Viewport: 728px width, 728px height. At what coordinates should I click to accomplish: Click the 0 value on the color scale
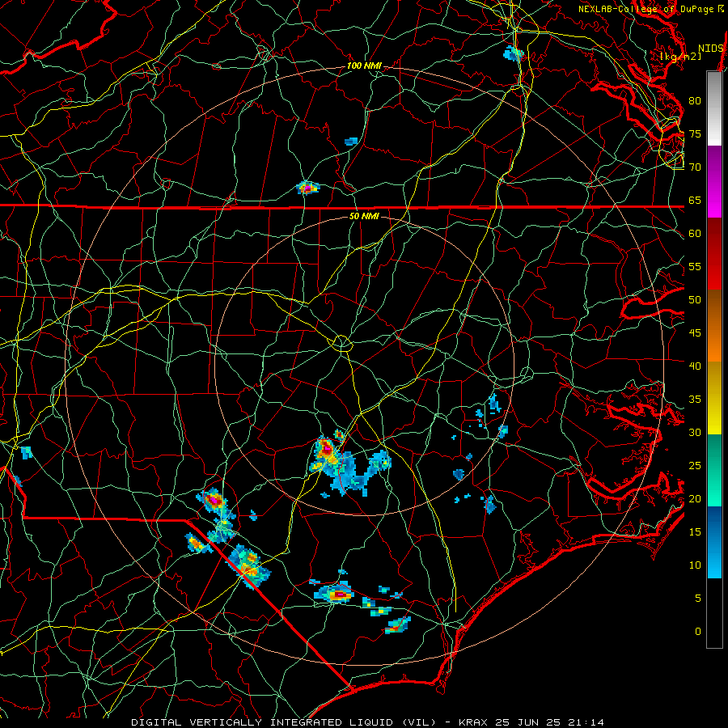(x=698, y=632)
